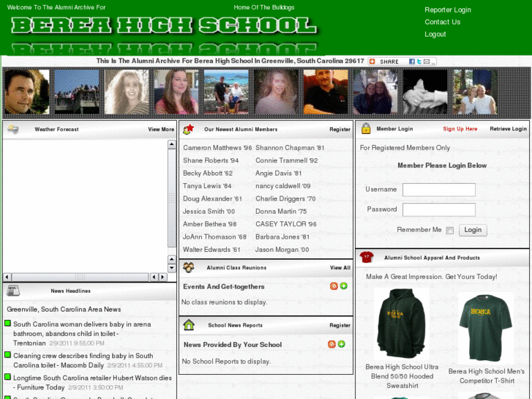The height and width of the screenshot is (399, 532).
Task: Click the weather panel horizontal scrollbar thumb
Action: 80,277
